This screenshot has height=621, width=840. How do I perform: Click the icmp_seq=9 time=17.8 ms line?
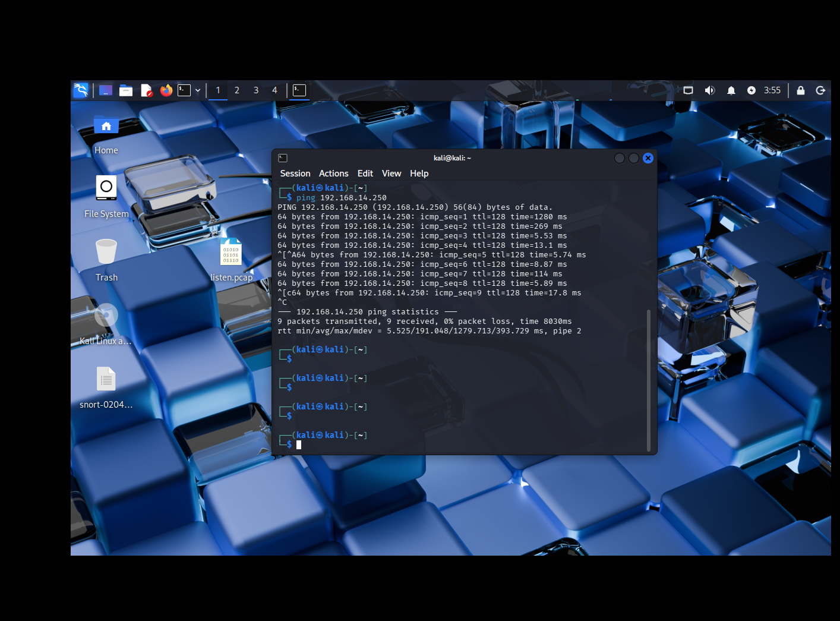click(x=430, y=293)
